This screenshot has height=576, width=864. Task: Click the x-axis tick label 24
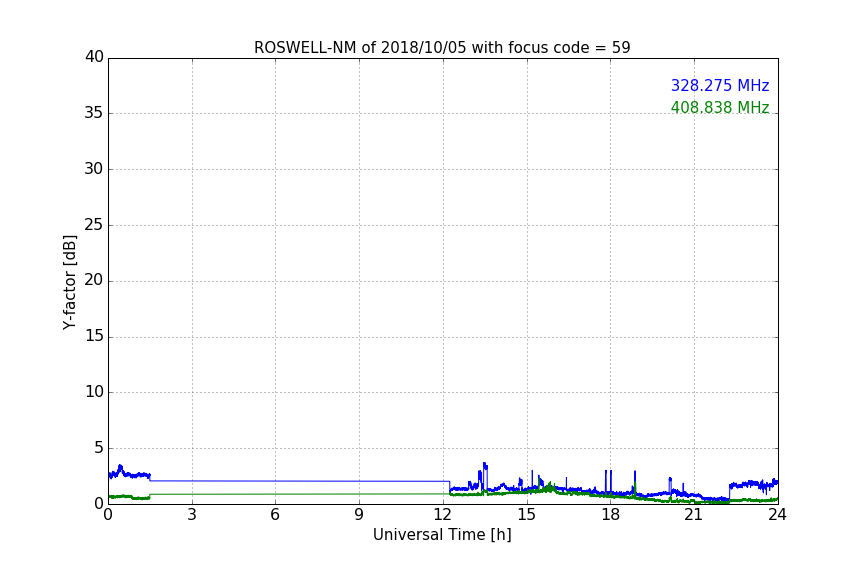[x=777, y=515]
